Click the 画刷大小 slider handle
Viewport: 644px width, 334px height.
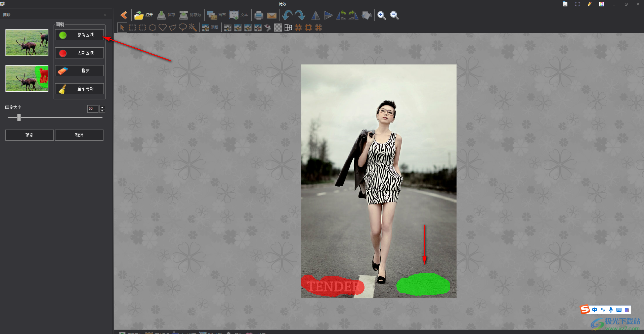point(19,117)
